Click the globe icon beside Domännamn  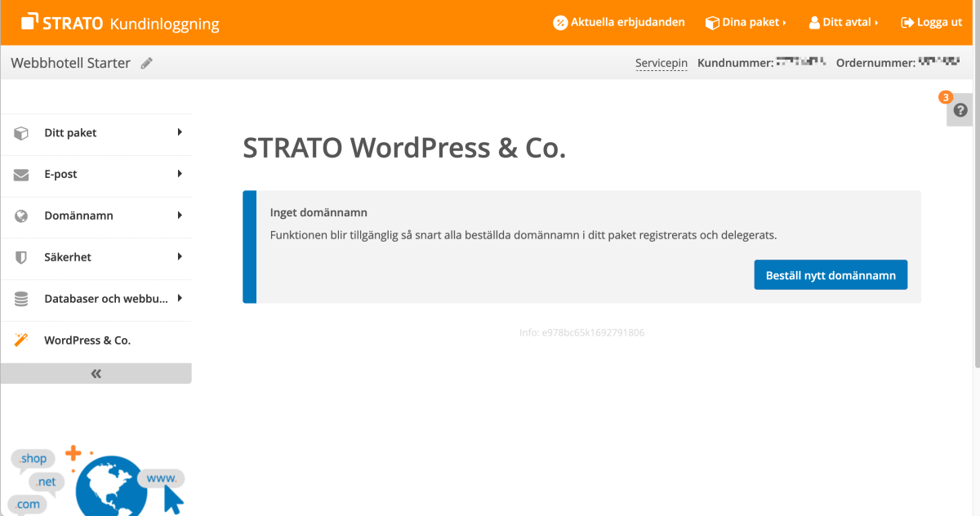pos(21,216)
